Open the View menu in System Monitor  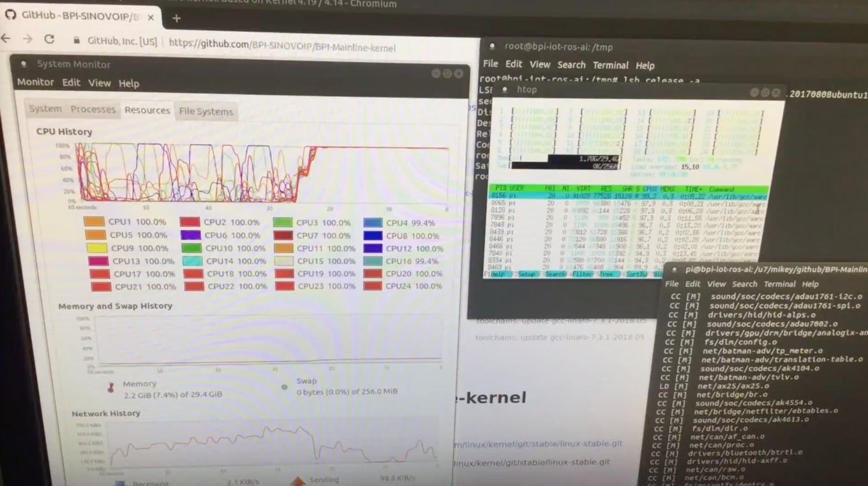[100, 83]
